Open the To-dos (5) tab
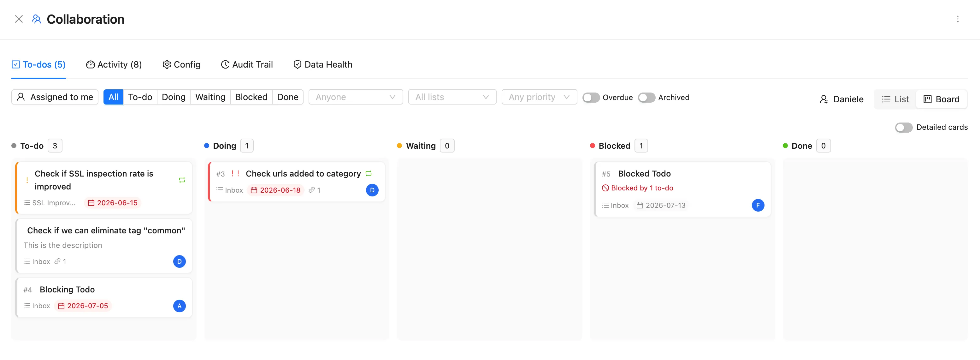 [38, 64]
